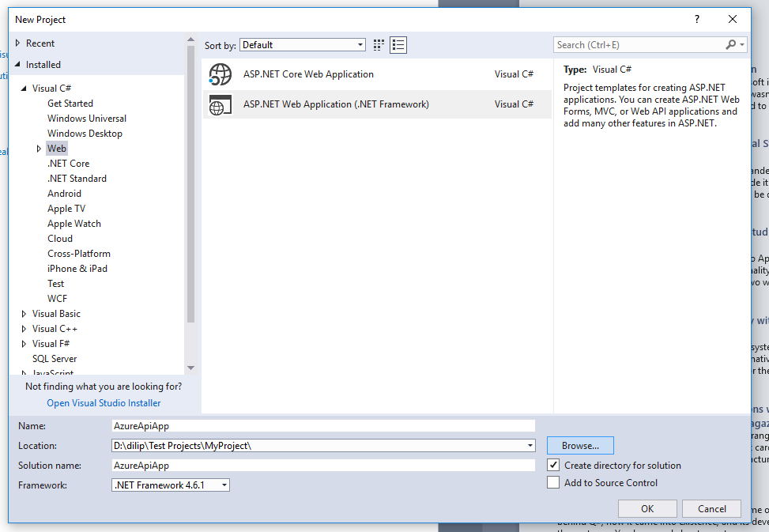This screenshot has height=532, width=769.
Task: Select the Android category
Action: pos(64,194)
